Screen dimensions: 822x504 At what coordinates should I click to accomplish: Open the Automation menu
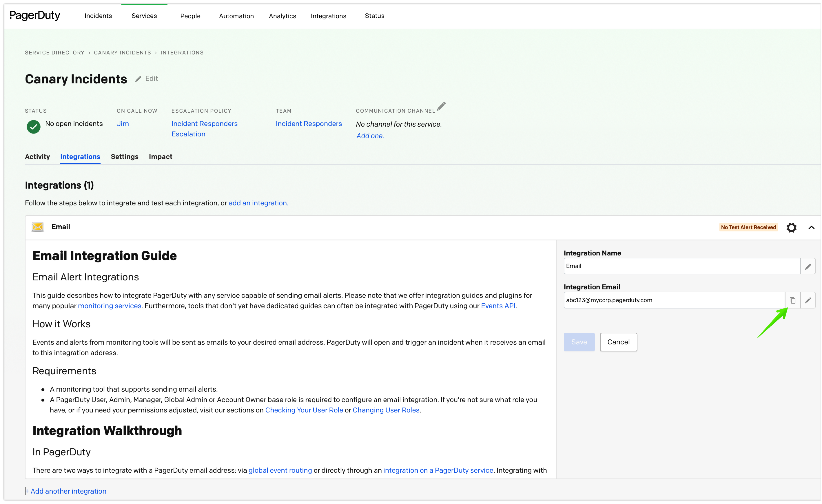(236, 16)
